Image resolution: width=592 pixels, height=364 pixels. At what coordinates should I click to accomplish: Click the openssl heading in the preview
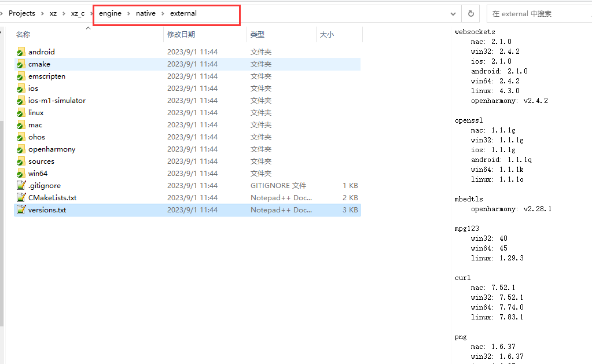[x=469, y=120]
